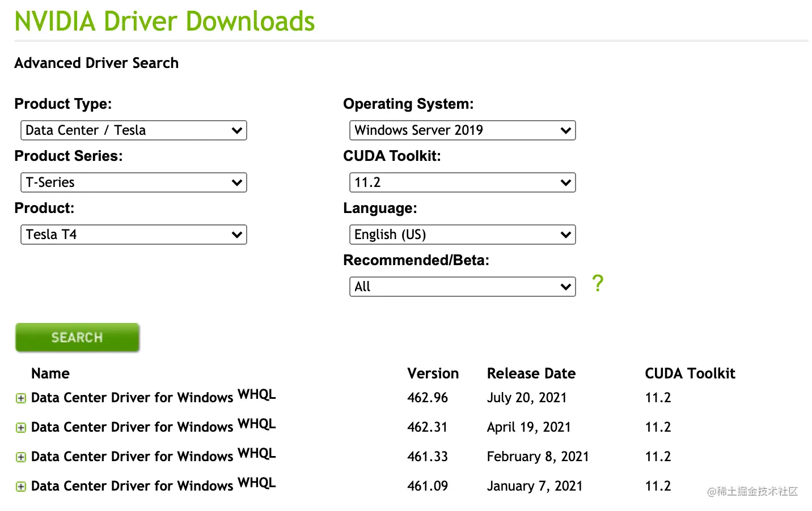
Task: Click version number 461.09
Action: (428, 486)
